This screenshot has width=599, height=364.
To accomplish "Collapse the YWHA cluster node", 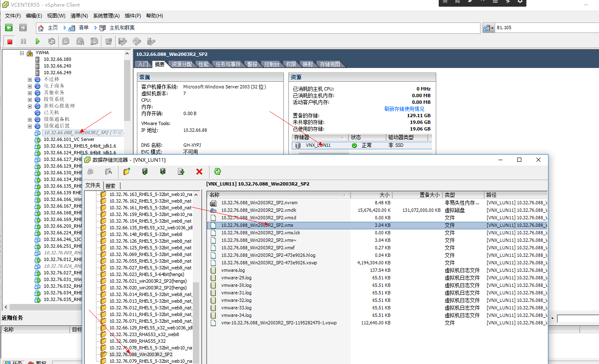I will [x=22, y=53].
